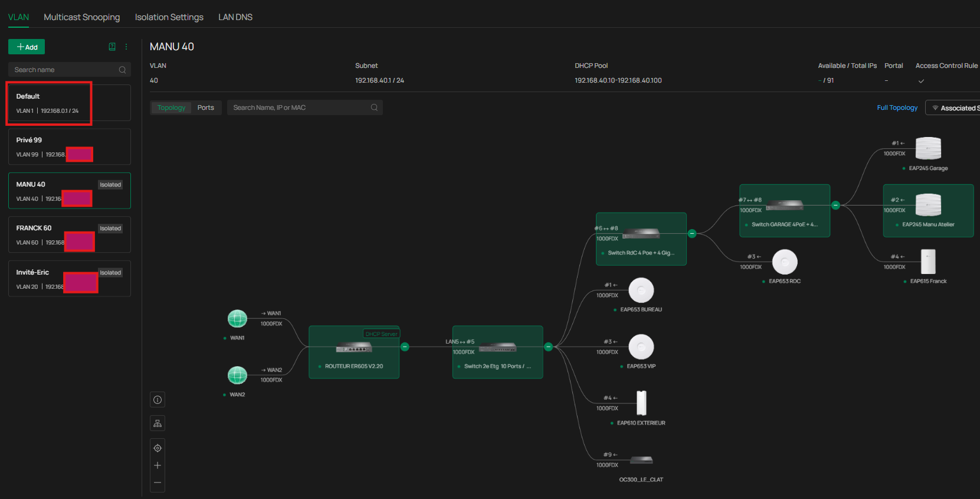This screenshot has width=980, height=499.
Task: Select the WAN1 globe icon
Action: pos(237,319)
